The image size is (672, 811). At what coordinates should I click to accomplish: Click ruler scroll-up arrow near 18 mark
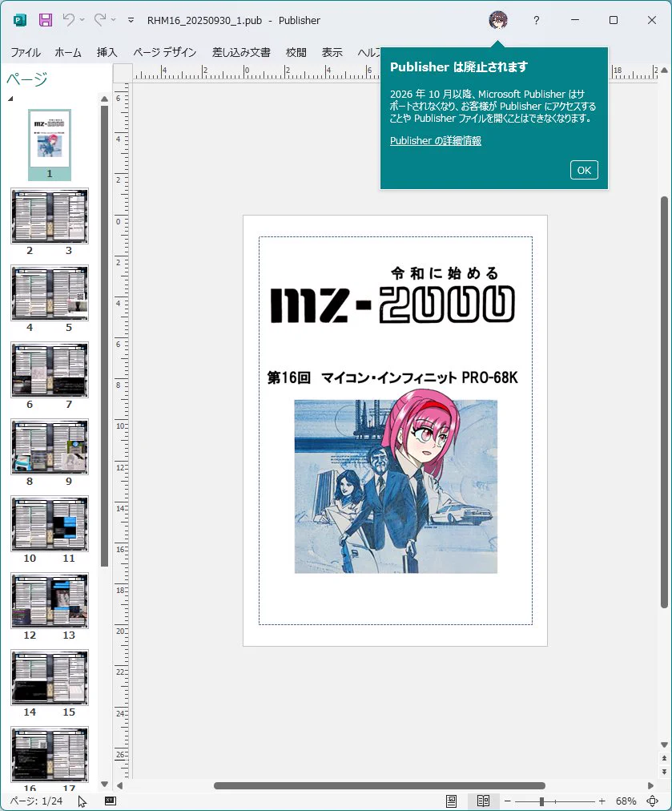click(665, 71)
